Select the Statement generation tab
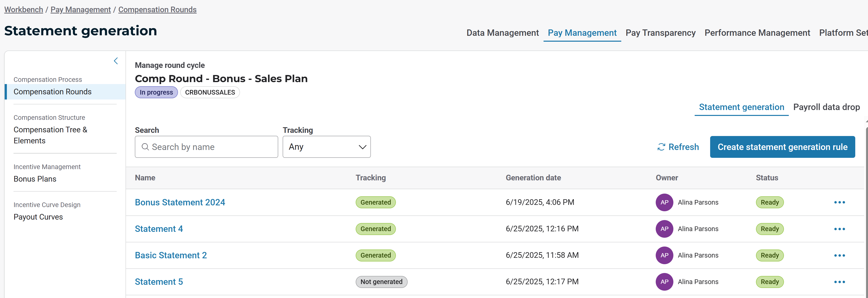The width and height of the screenshot is (868, 298). coord(741,107)
